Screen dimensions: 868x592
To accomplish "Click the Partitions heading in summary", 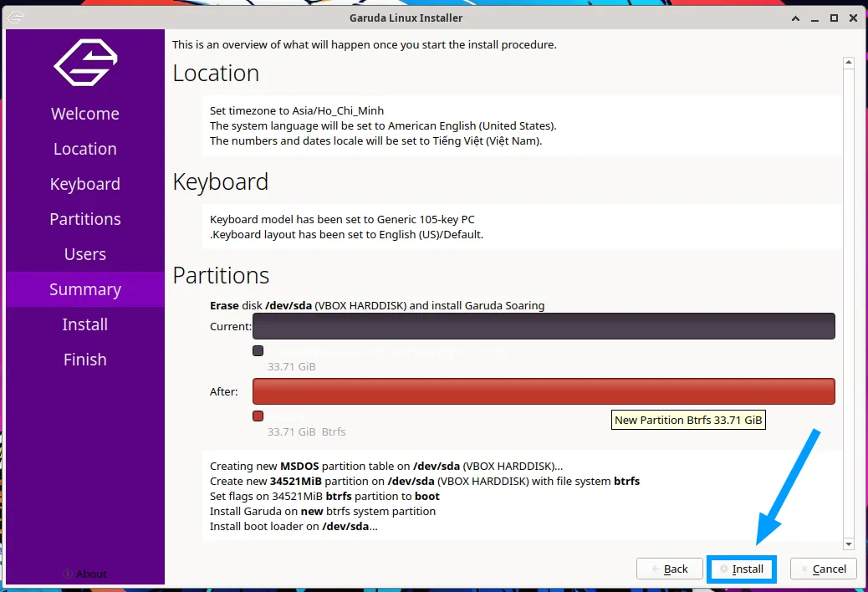I will tap(221, 275).
